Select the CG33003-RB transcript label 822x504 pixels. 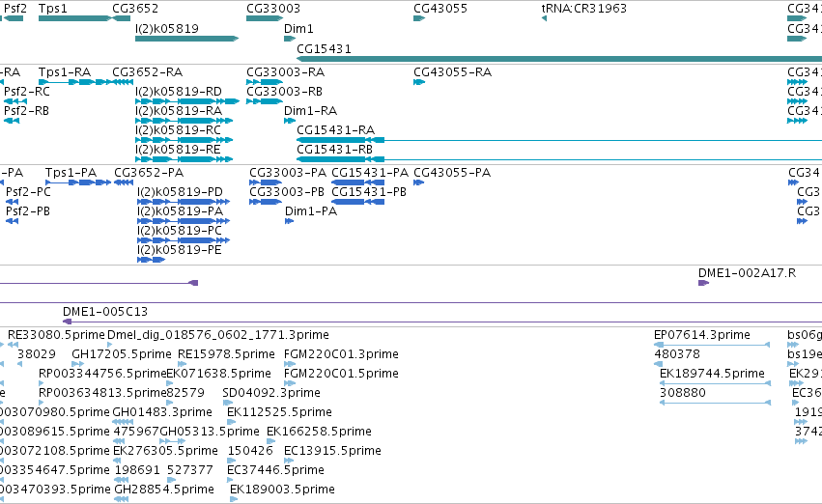point(284,92)
